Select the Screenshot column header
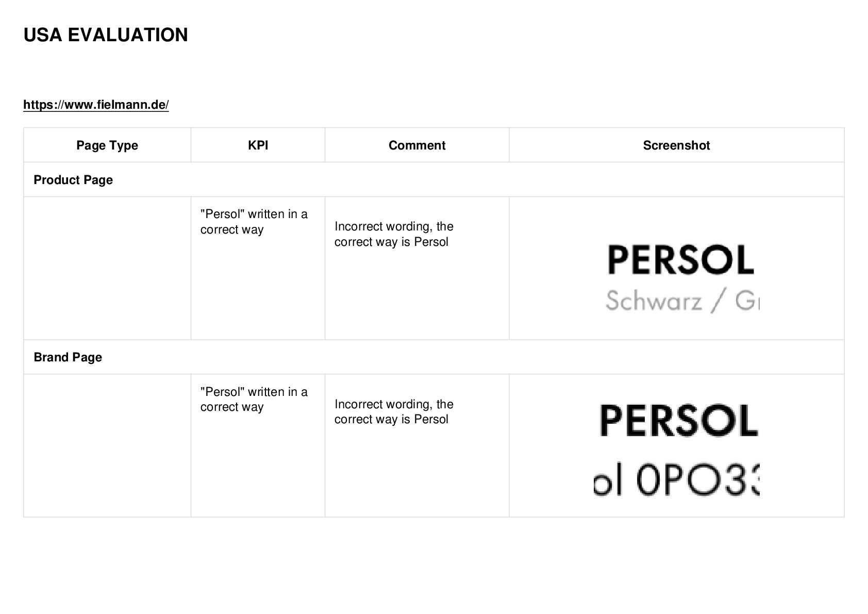Screen dimensions: 868x614 [676, 145]
